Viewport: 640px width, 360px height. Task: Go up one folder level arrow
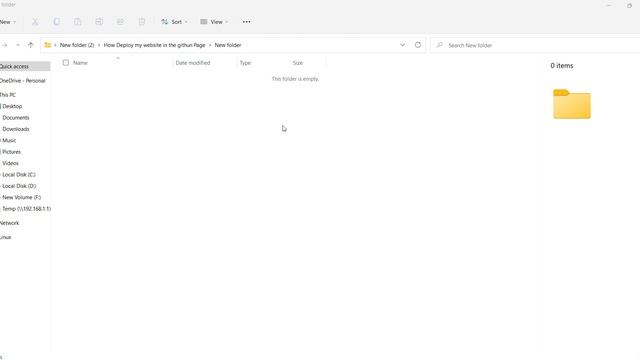[31, 45]
